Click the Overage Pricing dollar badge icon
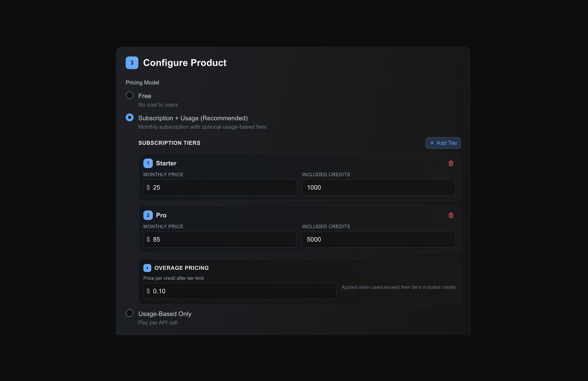 (147, 268)
